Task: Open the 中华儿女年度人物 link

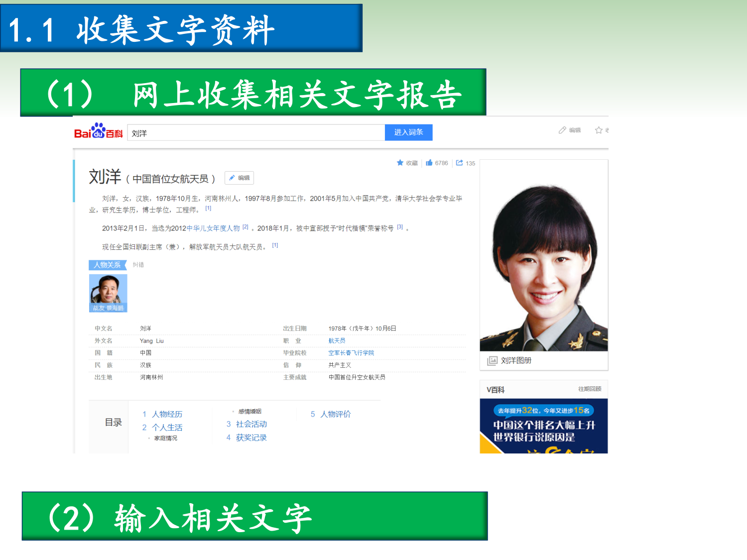Action: tap(213, 228)
